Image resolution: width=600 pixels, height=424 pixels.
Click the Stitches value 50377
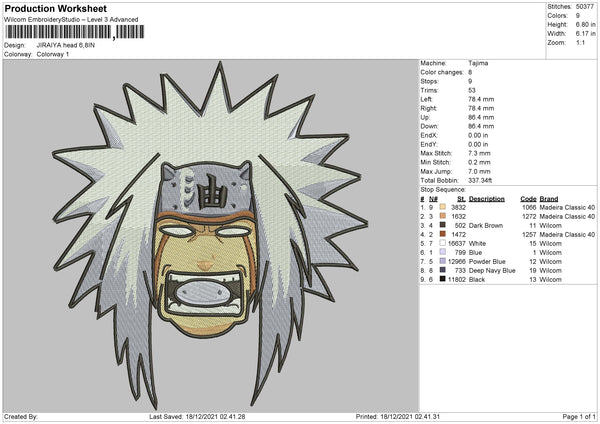coord(585,7)
